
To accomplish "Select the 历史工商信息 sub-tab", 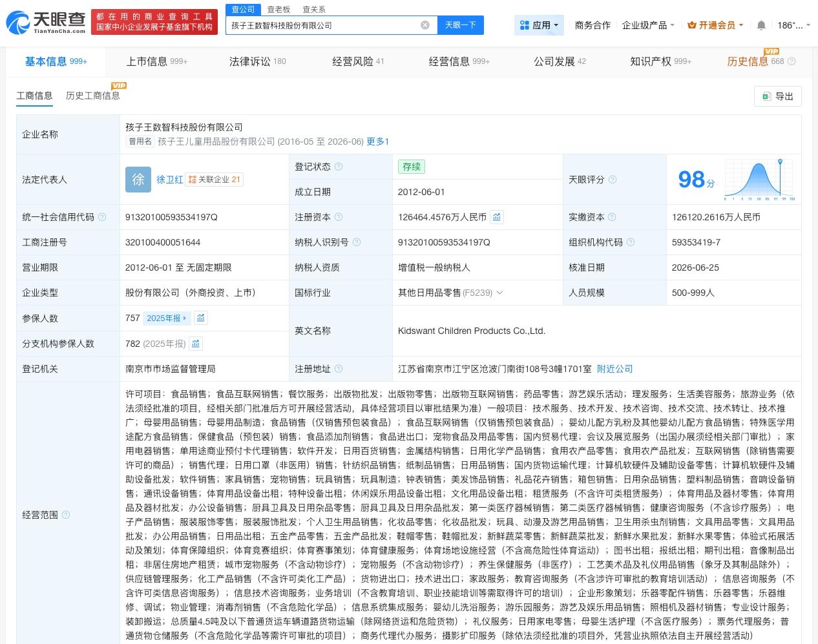I will tap(92, 96).
